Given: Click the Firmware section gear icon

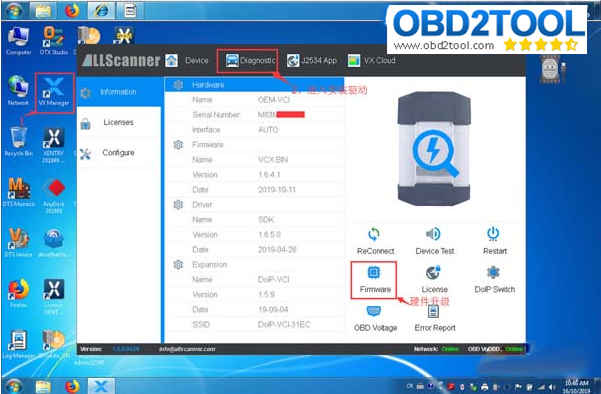Looking at the screenshot, I should click(x=178, y=145).
